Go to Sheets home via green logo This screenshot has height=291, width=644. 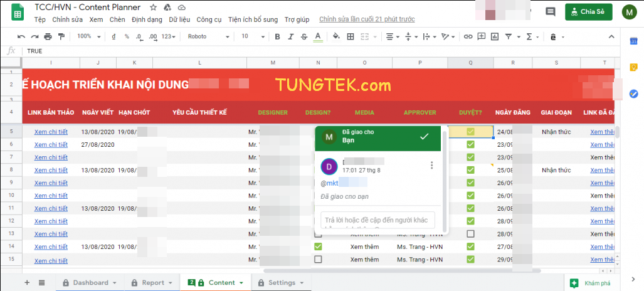pyautogui.click(x=18, y=13)
